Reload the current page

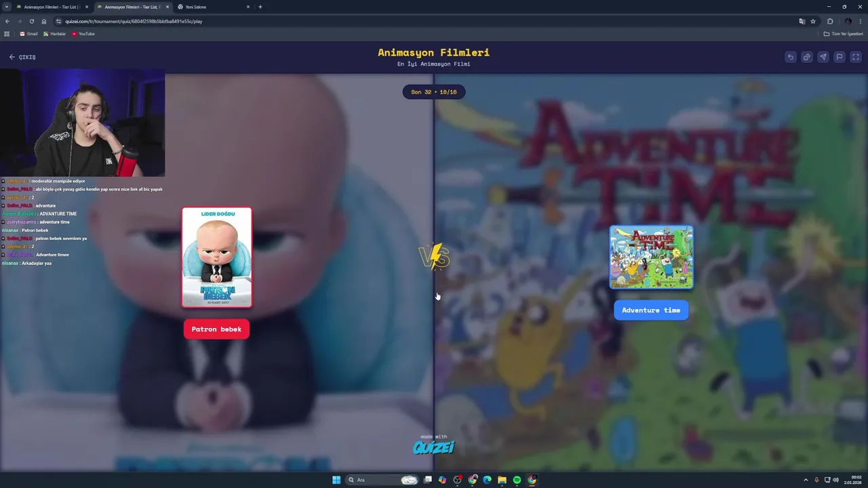[31, 21]
